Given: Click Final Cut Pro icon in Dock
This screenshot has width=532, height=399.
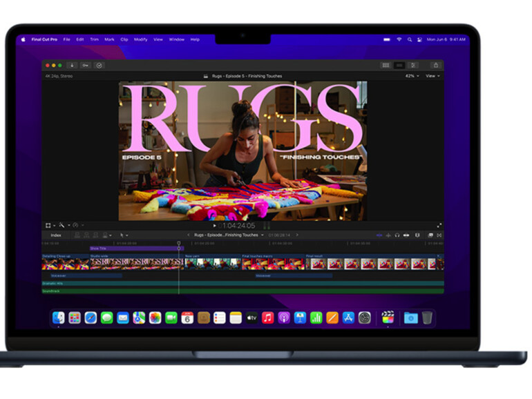Looking at the screenshot, I should click(388, 318).
